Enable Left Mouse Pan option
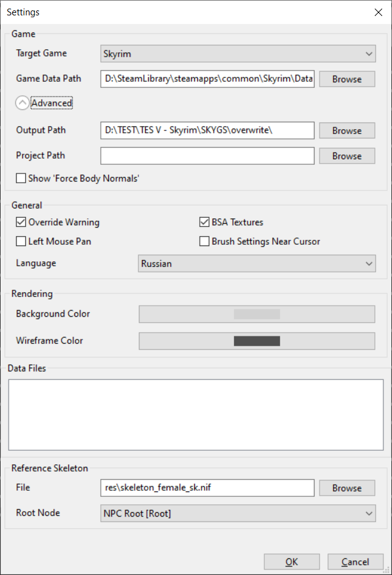 tap(21, 242)
